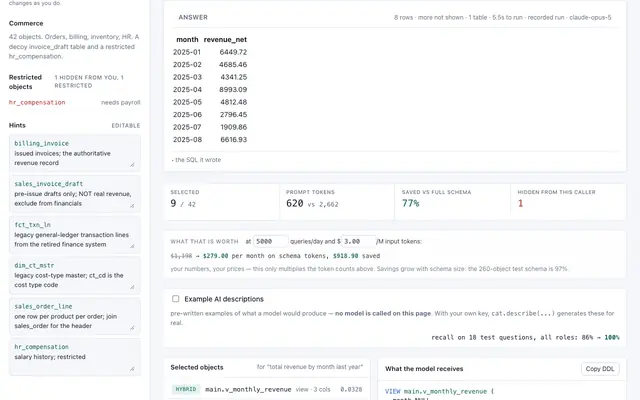Click the "recall on 18 test questions" line
Screen dimensions: 640x400
[x=525, y=337]
